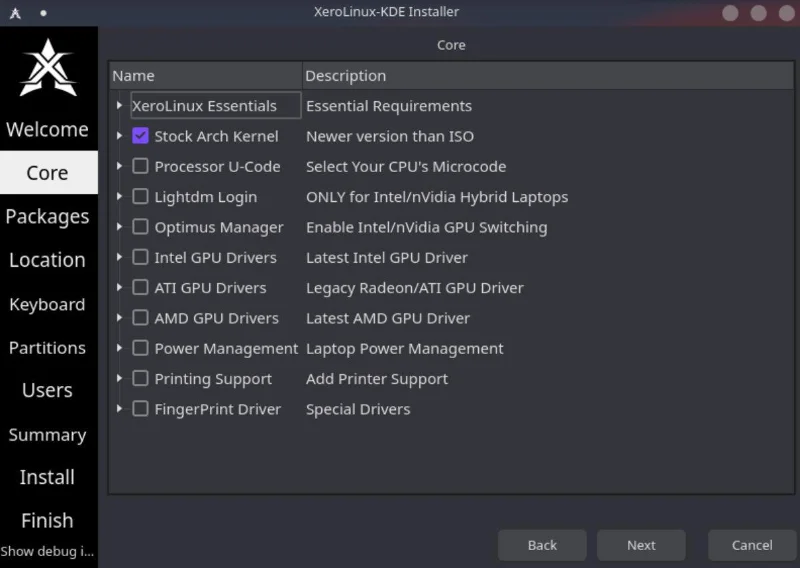Select Finish step in sidebar
This screenshot has width=800, height=568.
[47, 521]
